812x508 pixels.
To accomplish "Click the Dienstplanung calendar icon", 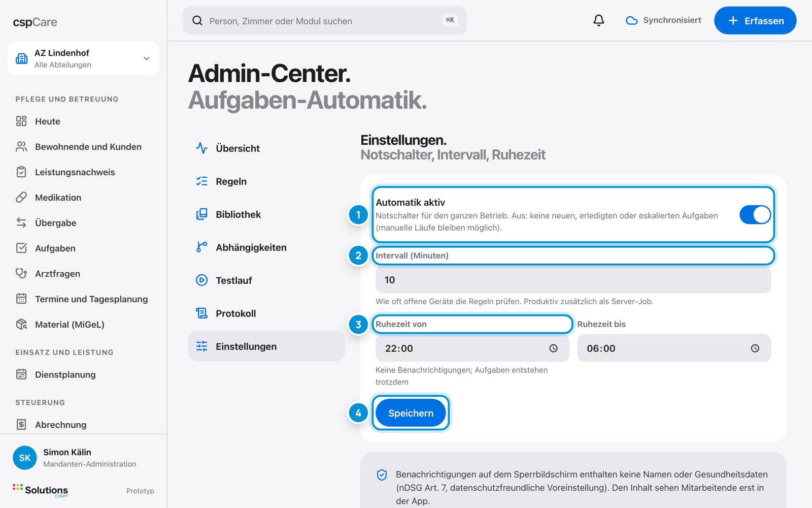I will tap(21, 374).
